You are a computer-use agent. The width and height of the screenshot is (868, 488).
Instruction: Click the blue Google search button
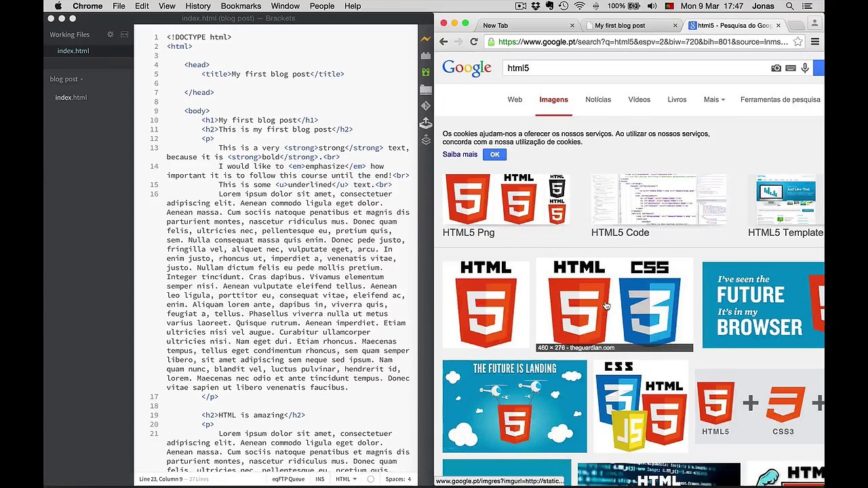[x=818, y=68]
